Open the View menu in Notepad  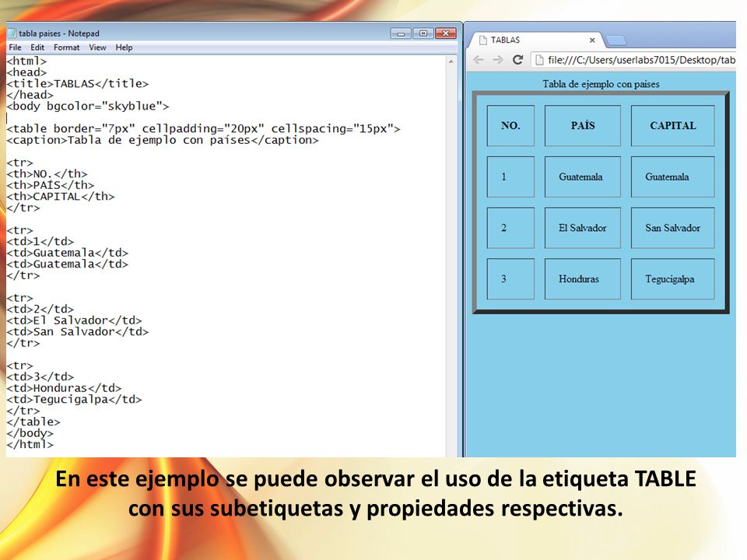pyautogui.click(x=97, y=47)
